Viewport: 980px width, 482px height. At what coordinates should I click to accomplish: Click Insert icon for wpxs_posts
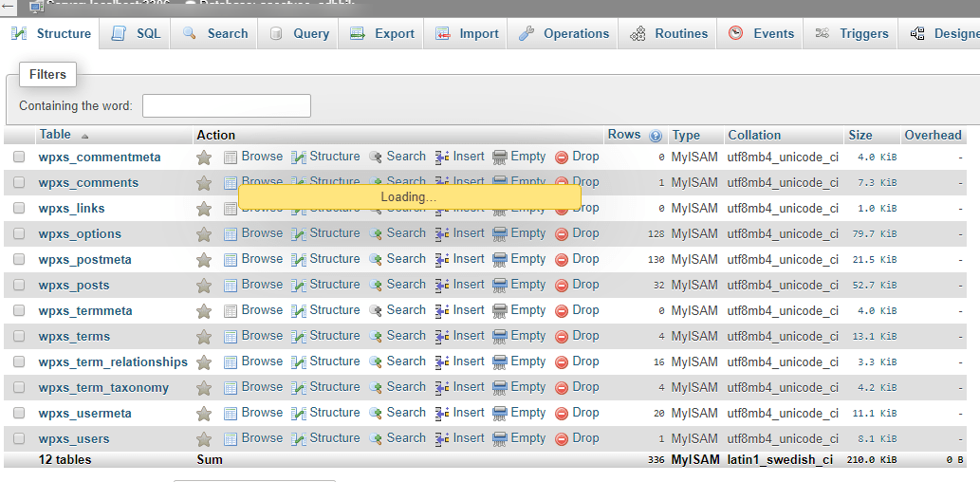point(442,285)
